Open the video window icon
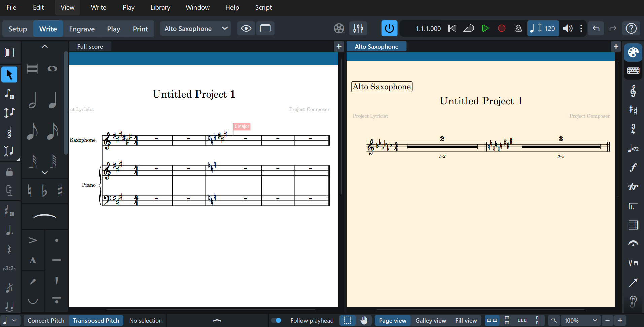Image resolution: width=644 pixels, height=327 pixels. [339, 28]
